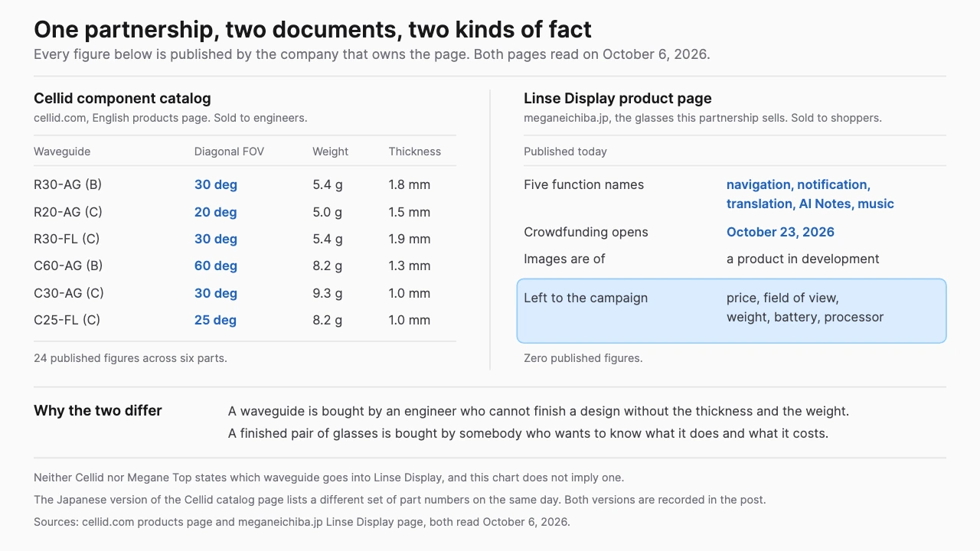Click 'a product in development' text
The height and width of the screenshot is (551, 980).
point(802,259)
